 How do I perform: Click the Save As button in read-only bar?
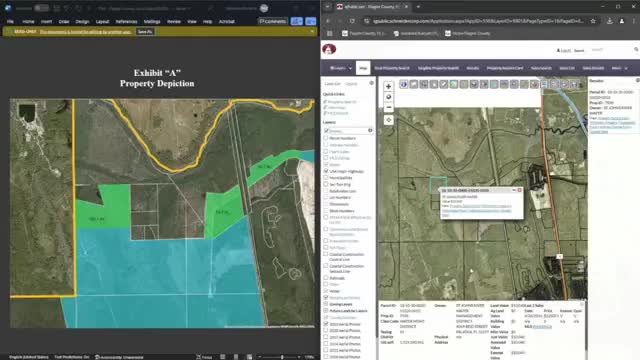click(145, 31)
